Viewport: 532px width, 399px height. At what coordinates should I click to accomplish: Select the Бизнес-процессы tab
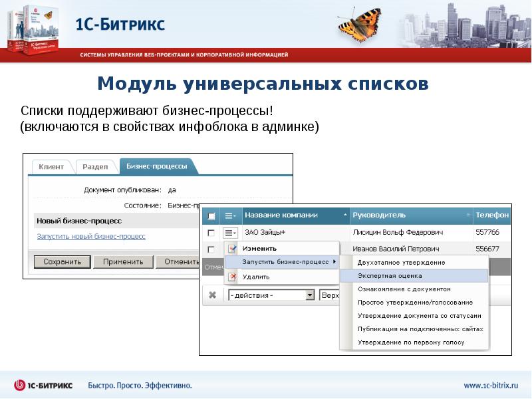coord(157,166)
